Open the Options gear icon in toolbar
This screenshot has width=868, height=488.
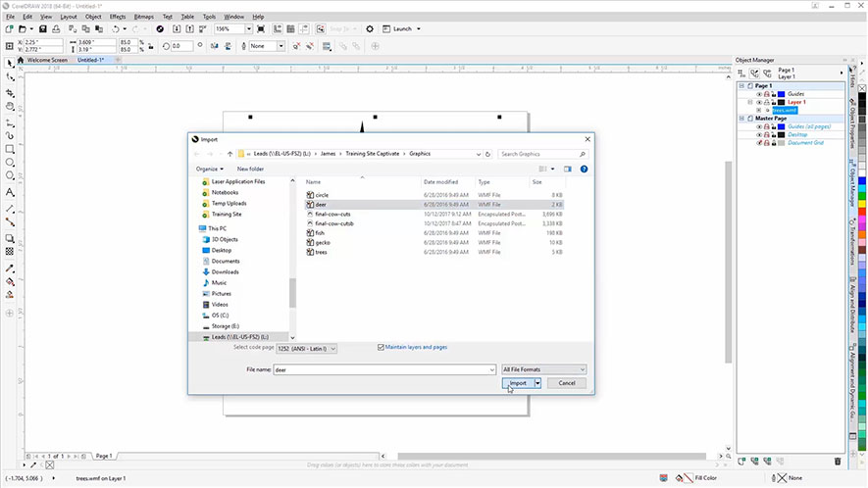370,29
